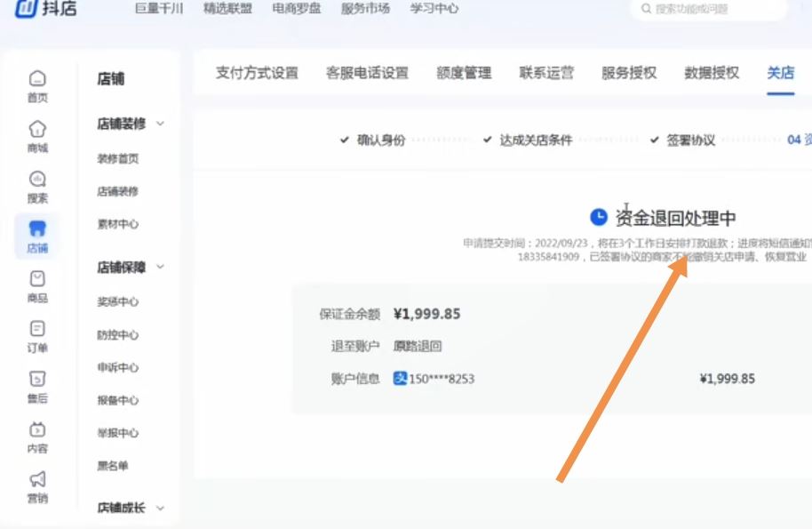Switch to 客服电话设置 tab
The width and height of the screenshot is (812, 529).
367,73
